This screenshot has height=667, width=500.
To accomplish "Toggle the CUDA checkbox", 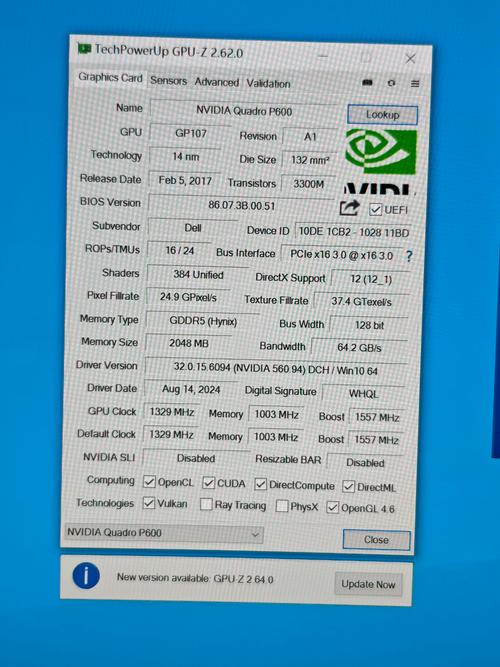I will point(209,483).
